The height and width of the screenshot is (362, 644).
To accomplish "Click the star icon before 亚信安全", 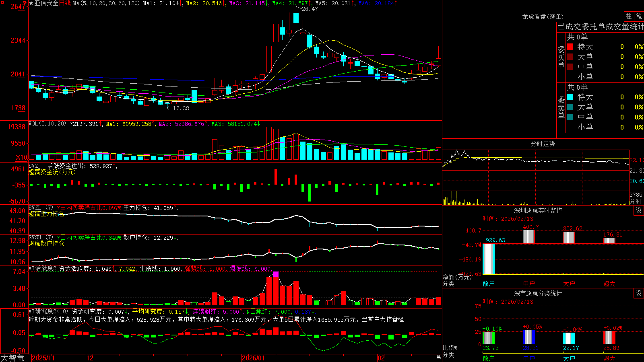I will tap(31, 3).
